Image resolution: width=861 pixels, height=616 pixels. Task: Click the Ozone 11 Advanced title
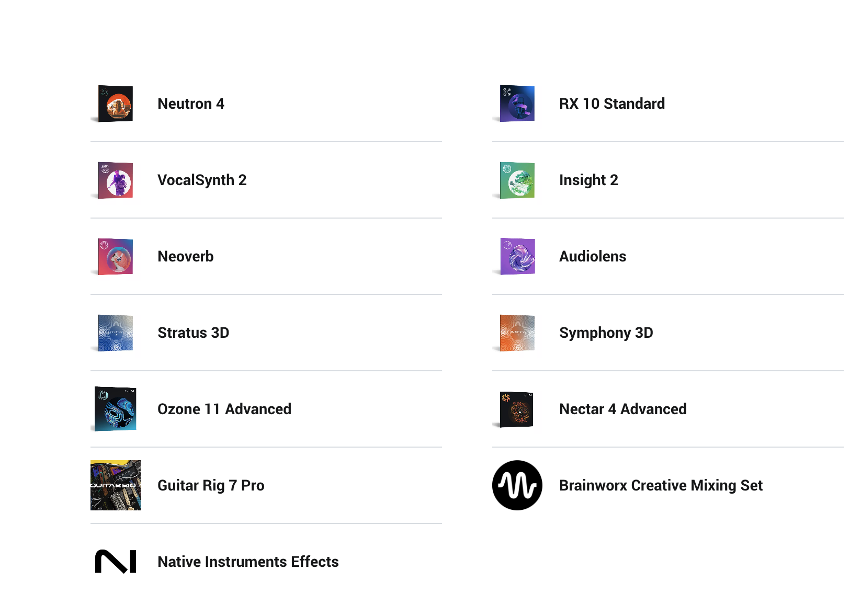point(224,409)
